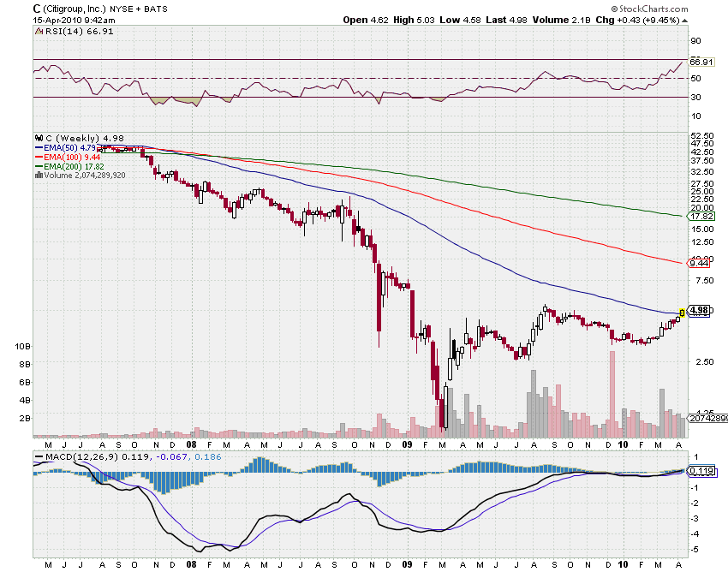This screenshot has height=572, width=728.
Task: Click the 'Volume 2.1B' header value
Action: pos(561,20)
